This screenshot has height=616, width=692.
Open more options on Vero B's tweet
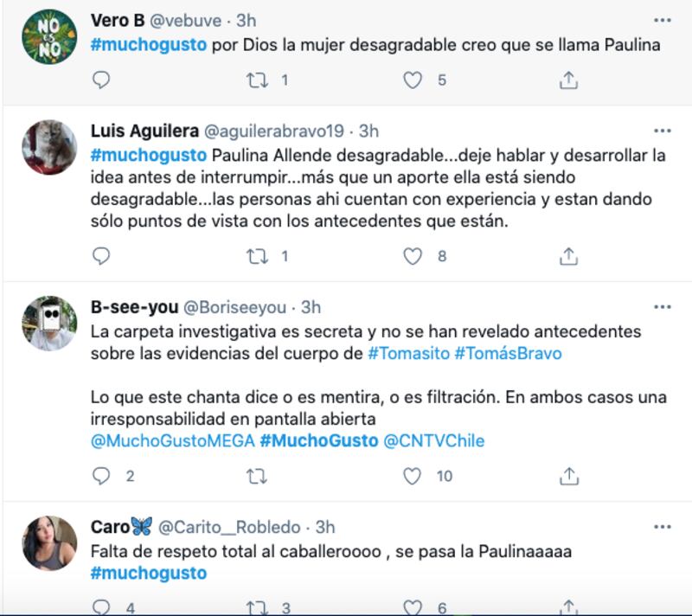(662, 20)
